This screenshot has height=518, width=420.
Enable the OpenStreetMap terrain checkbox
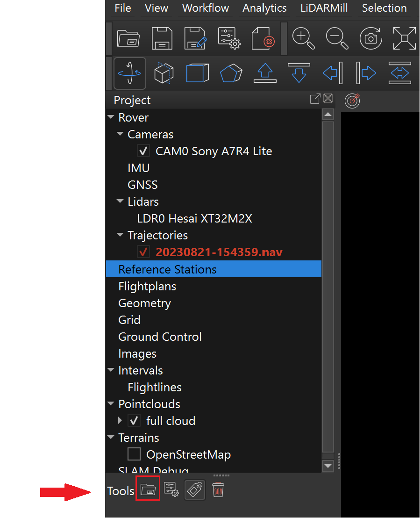134,454
